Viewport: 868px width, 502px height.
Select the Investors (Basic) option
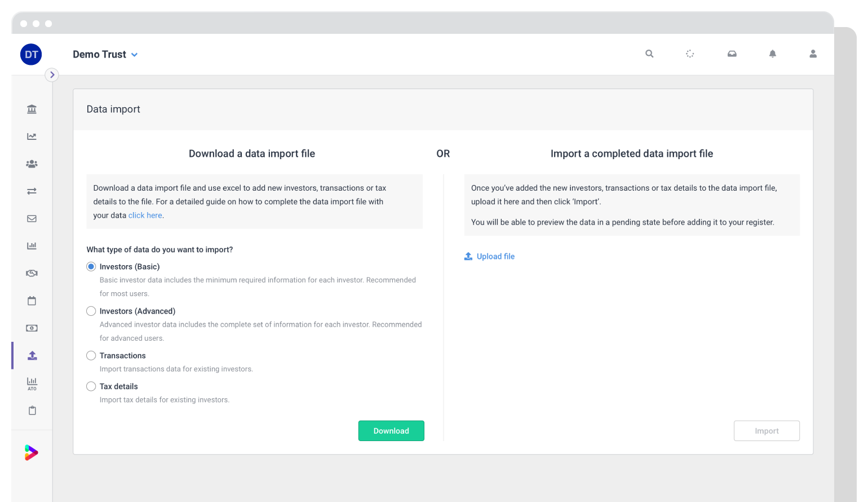point(91,266)
